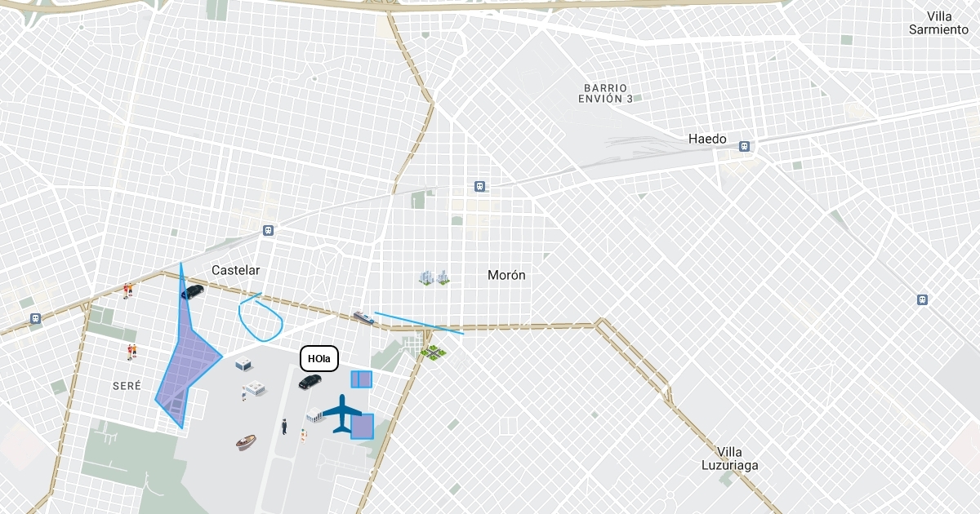Screen dimensions: 980x514
Task: Select the man in dark suit marker
Action: coord(284,427)
